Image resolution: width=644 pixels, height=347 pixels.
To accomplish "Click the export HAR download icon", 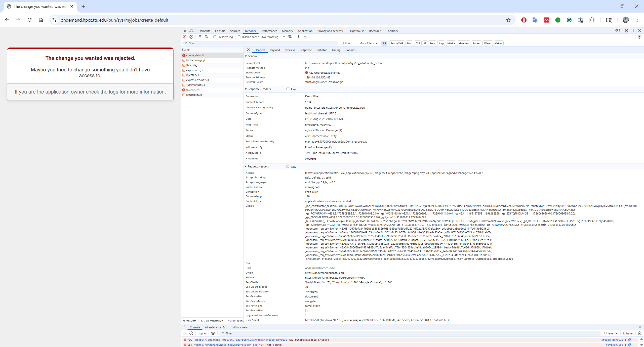I will (305, 37).
